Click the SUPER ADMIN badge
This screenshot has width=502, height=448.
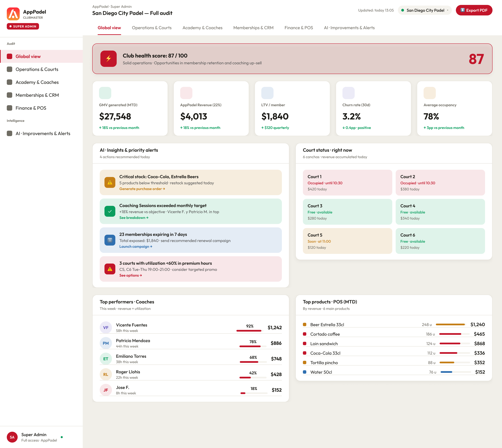pyautogui.click(x=23, y=26)
